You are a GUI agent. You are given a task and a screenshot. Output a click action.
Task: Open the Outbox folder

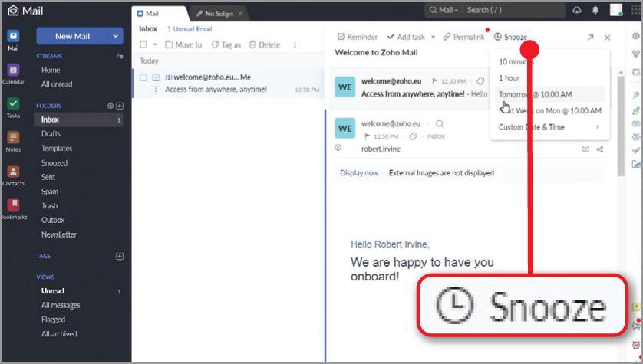(x=53, y=220)
